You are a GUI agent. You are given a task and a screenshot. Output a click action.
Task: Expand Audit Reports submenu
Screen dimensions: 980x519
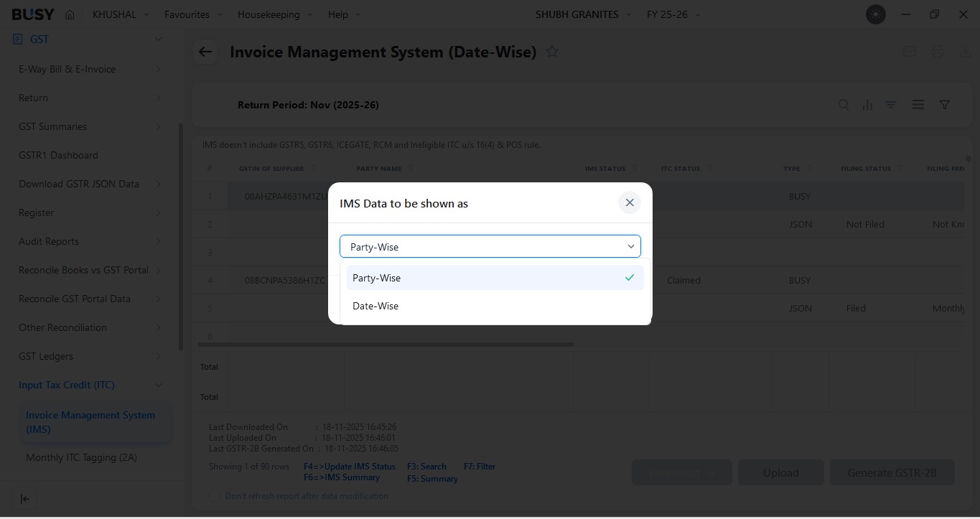click(90, 241)
